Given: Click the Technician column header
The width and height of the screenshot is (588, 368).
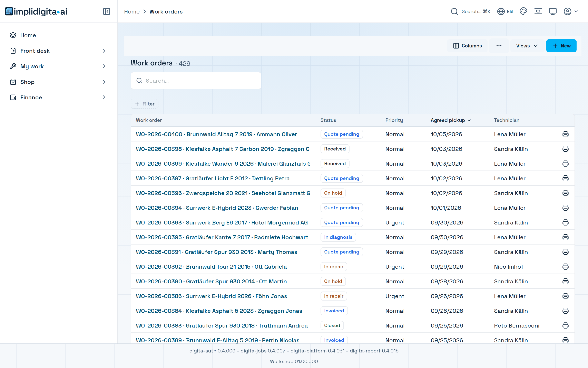Looking at the screenshot, I should click(507, 120).
